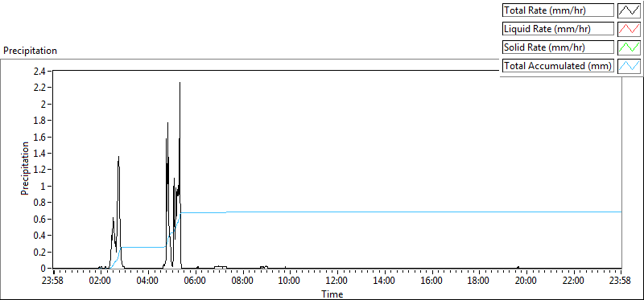Select the Total Accumulated (mm) legend label

pos(558,66)
